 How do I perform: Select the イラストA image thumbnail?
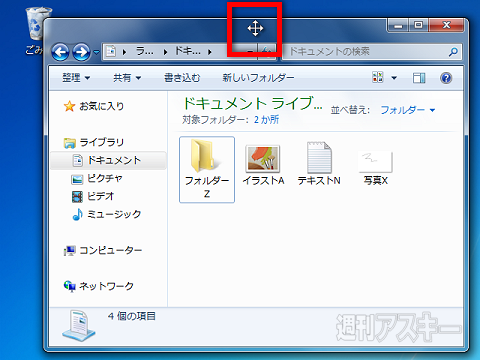tap(263, 159)
